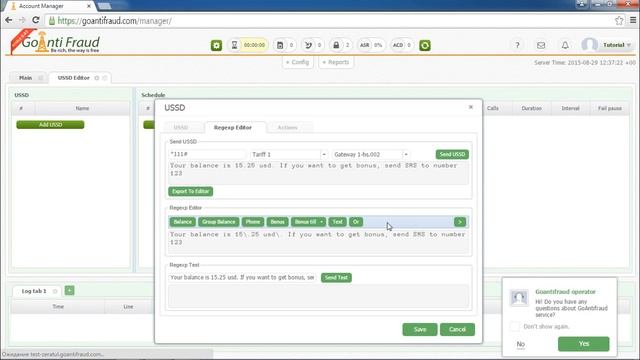
Task: Click the Duration column header
Action: (531, 108)
